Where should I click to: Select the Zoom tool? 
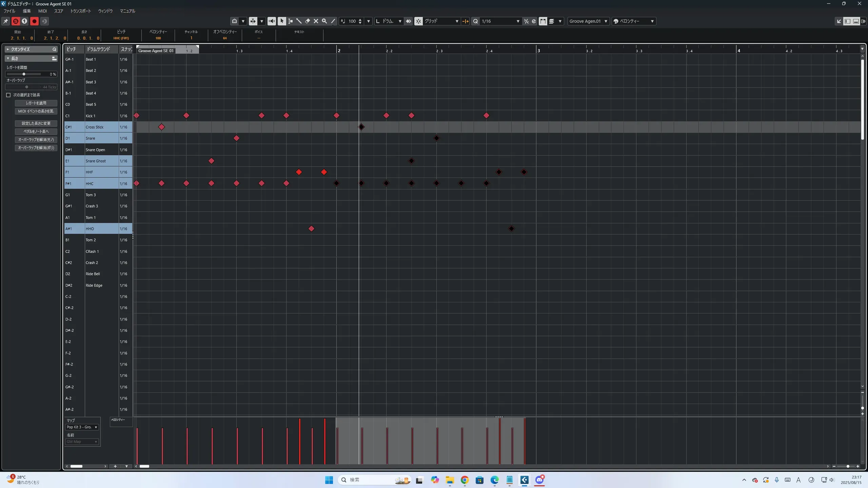[324, 21]
